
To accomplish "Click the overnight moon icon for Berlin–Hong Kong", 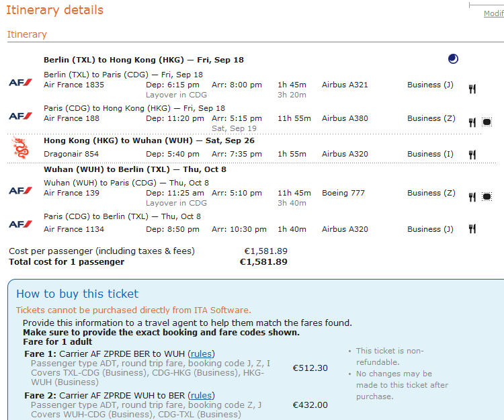I will click(453, 59).
